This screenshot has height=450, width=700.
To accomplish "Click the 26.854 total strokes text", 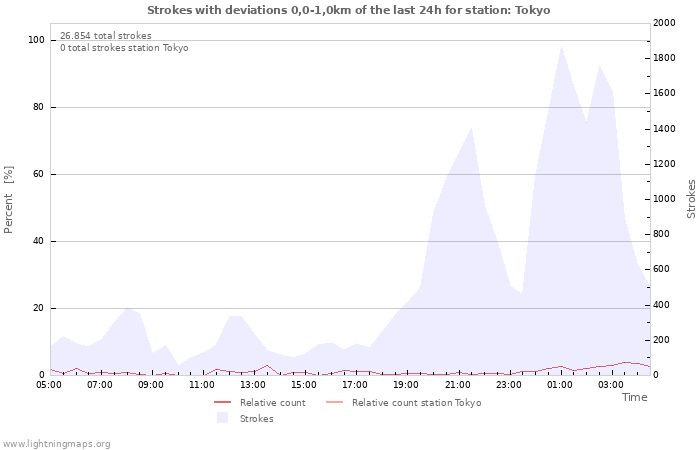I will pos(106,36).
